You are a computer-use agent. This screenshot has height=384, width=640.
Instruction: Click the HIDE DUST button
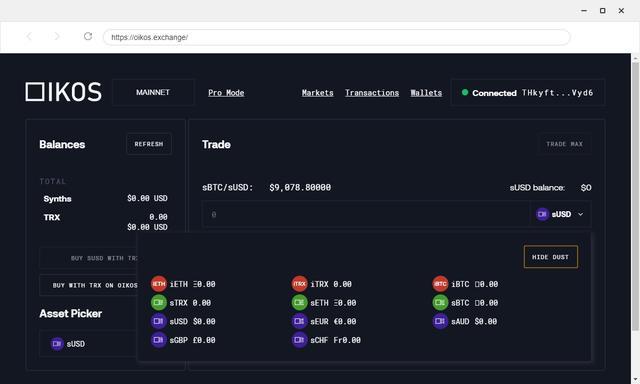point(550,257)
